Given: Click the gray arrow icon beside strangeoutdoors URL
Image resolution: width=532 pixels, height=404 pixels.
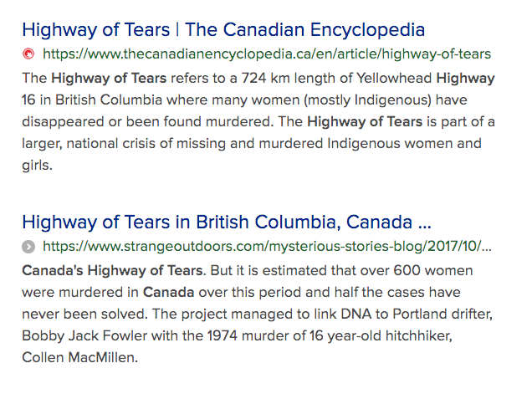Looking at the screenshot, I should tap(28, 247).
